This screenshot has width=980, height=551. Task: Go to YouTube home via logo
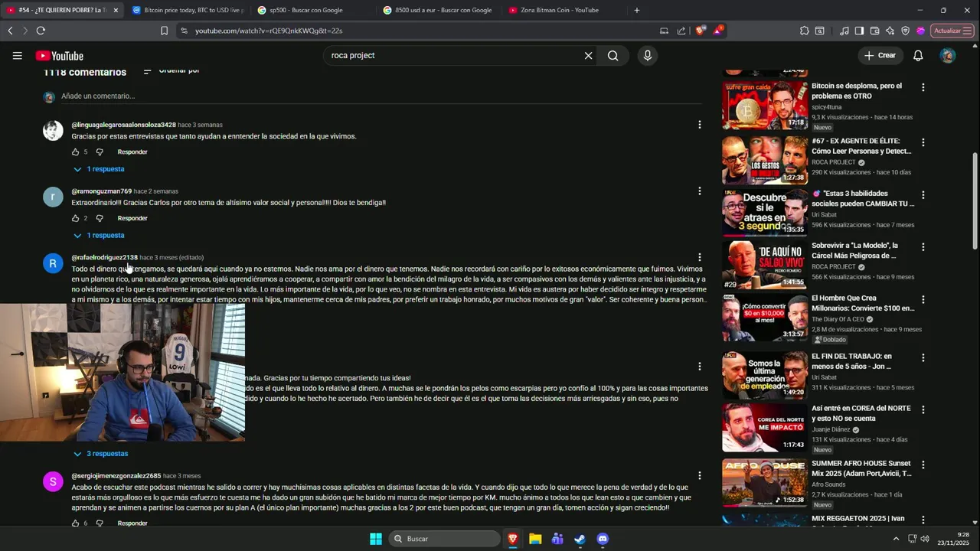click(x=60, y=56)
